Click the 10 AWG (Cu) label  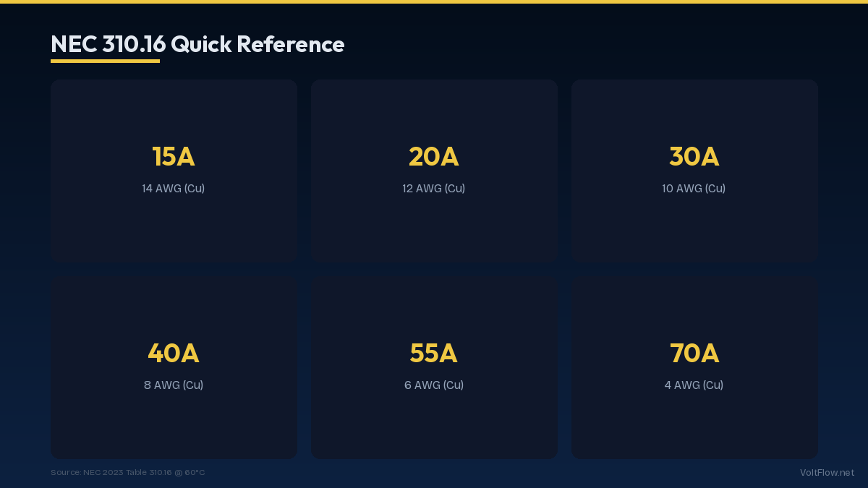pos(694,189)
